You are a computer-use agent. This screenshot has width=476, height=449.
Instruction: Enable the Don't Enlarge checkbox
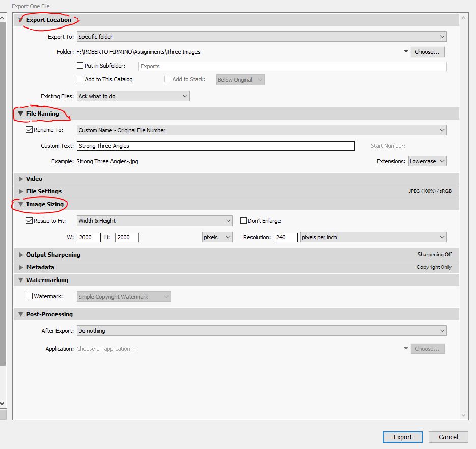coord(243,221)
